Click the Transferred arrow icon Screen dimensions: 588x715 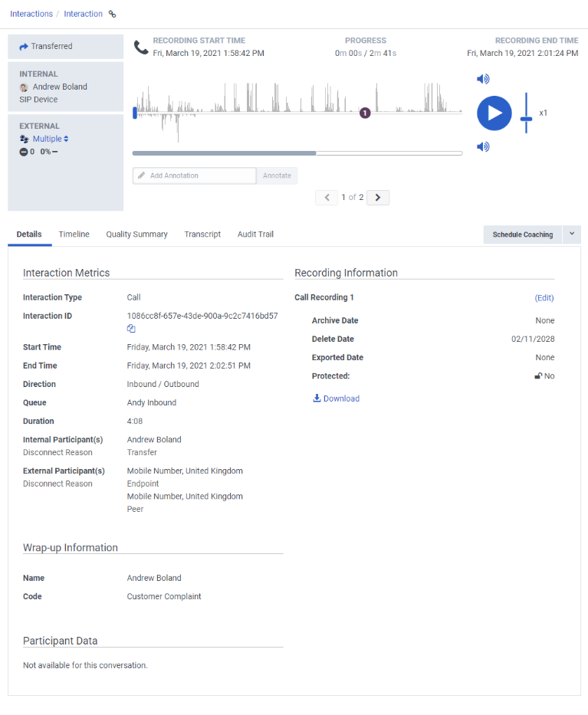[x=24, y=47]
